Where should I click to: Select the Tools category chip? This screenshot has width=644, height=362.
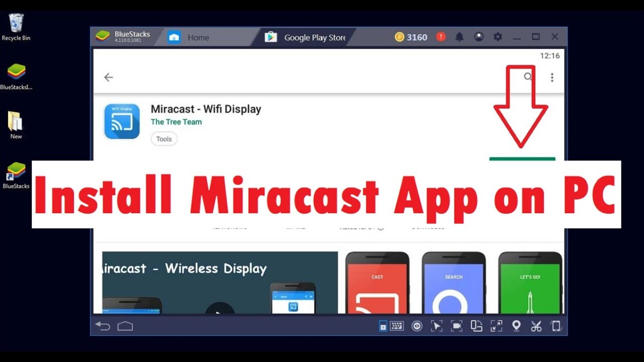(x=164, y=139)
